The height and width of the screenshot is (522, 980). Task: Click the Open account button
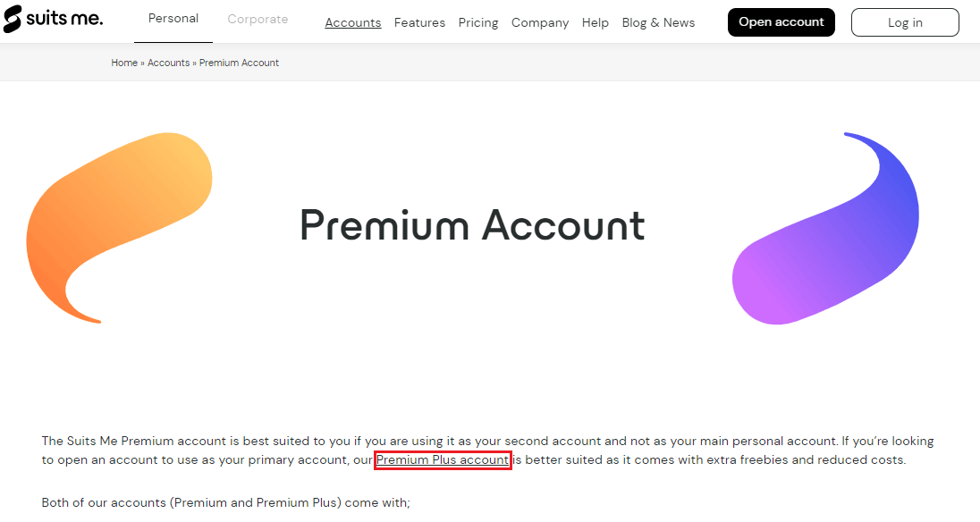(781, 22)
